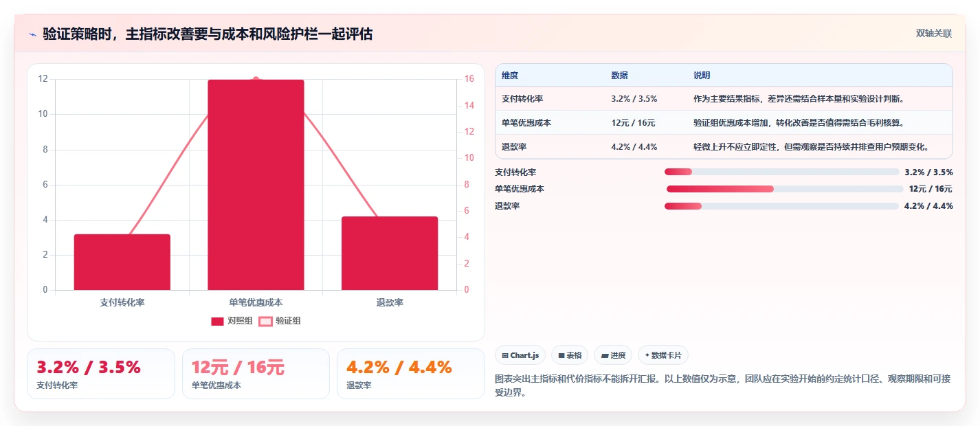Click the description starting 轻微上升不应立即定性
Image resolution: width=980 pixels, height=426 pixels.
pos(812,147)
